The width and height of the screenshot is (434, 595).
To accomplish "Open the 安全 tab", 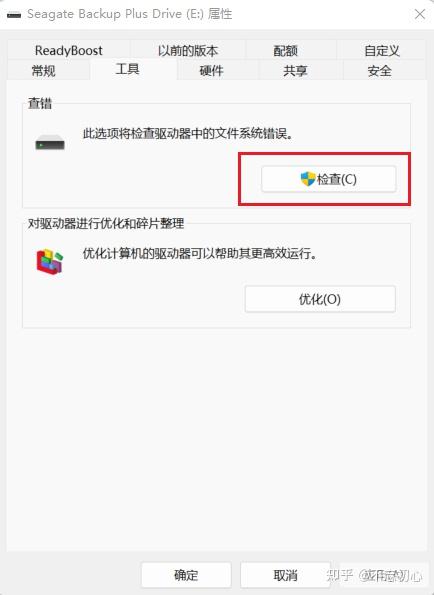I will [x=379, y=71].
